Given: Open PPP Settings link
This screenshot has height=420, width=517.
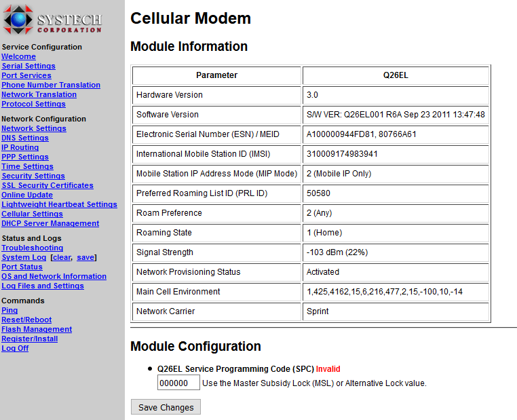Looking at the screenshot, I should tap(25, 157).
